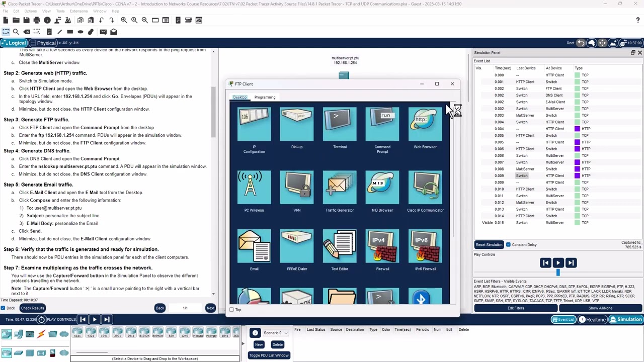The height and width of the screenshot is (362, 644).
Task: Click the Edit Filters button
Action: tap(516, 308)
